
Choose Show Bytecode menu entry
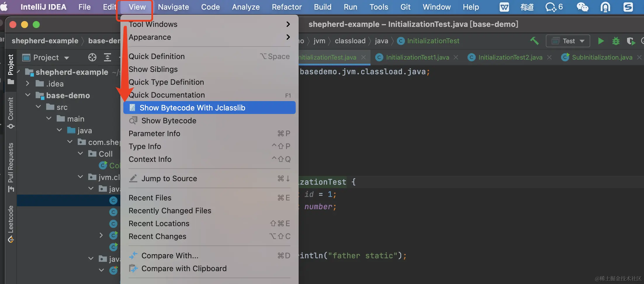pos(209,121)
